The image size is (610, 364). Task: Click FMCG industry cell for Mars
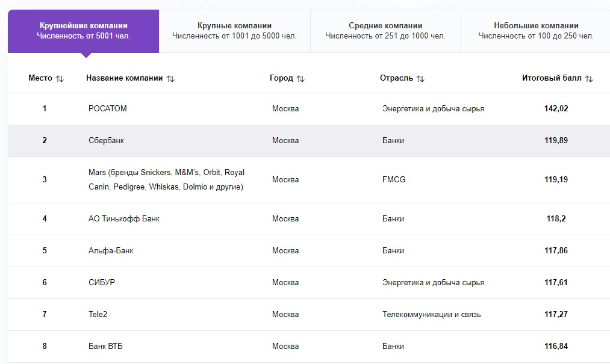[x=394, y=179]
